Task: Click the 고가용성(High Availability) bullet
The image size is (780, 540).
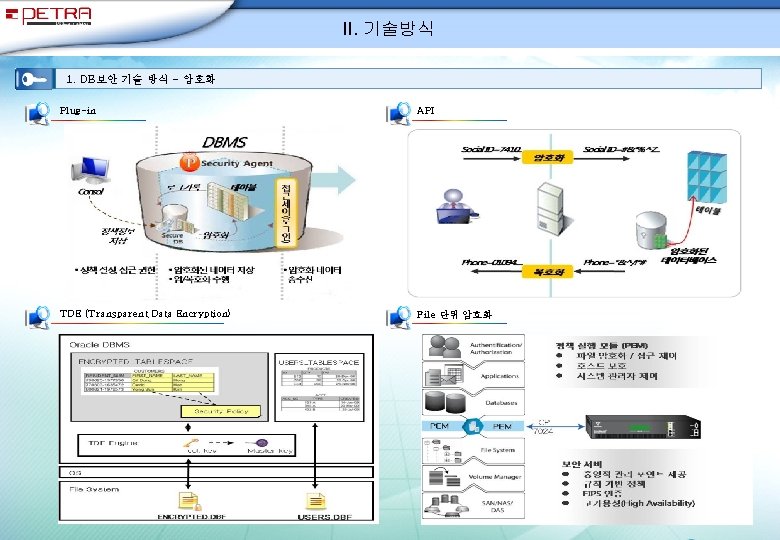Action: (x=640, y=503)
